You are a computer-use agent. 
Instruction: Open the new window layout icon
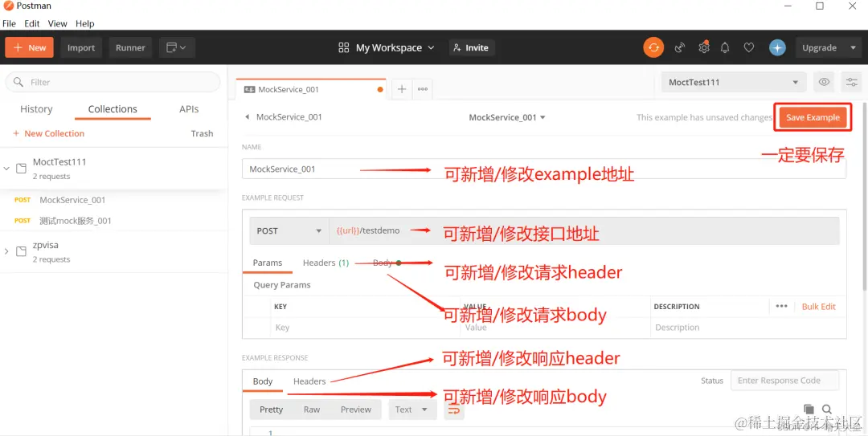[x=177, y=47]
